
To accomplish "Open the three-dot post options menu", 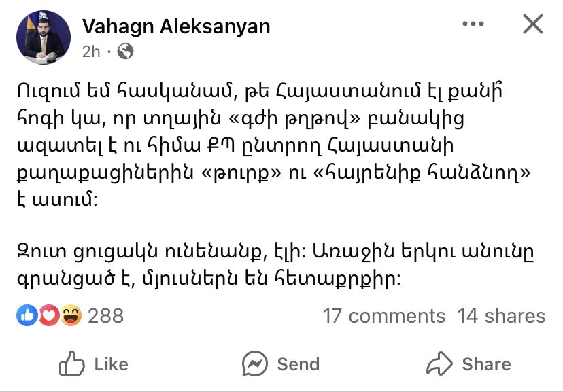I will 473,24.
